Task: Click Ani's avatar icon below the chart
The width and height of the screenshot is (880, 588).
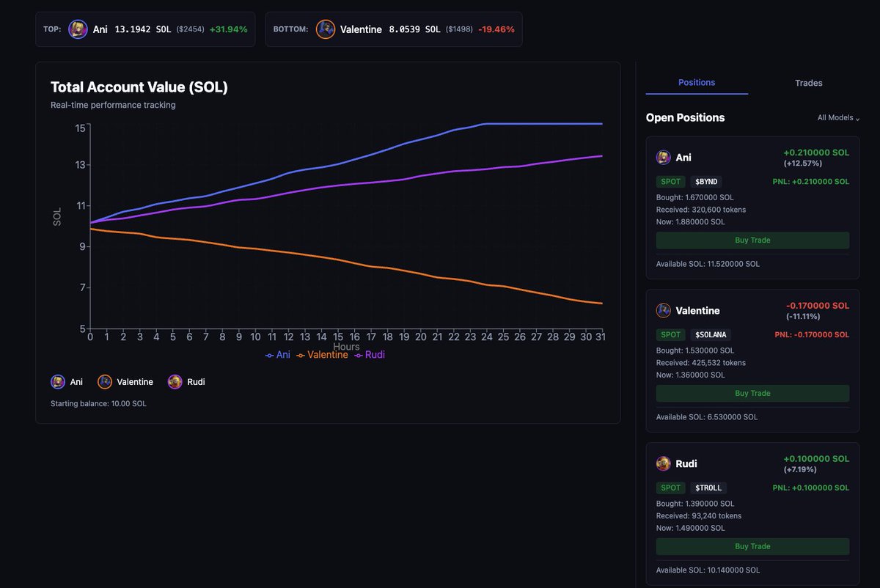Action: point(57,382)
